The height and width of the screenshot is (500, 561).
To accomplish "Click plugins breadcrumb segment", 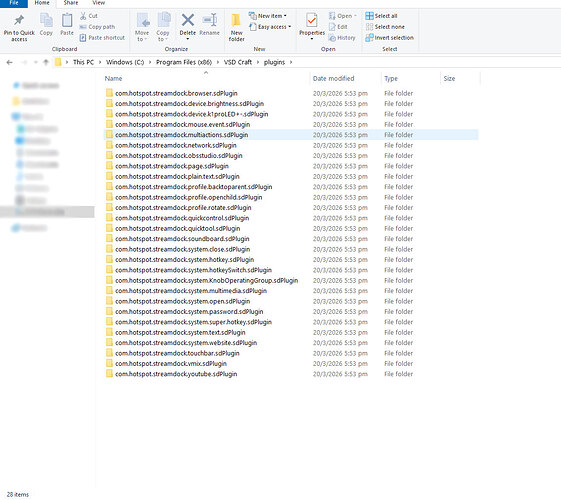I will pyautogui.click(x=274, y=62).
